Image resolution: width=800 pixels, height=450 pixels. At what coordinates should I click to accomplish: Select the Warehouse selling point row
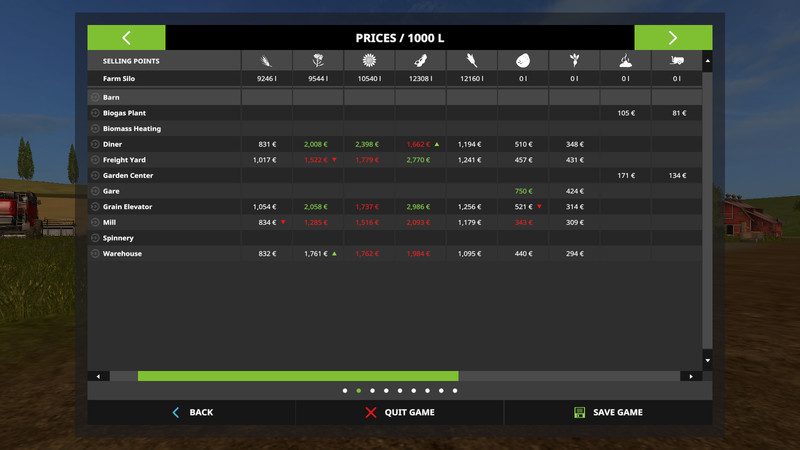[x=123, y=254]
